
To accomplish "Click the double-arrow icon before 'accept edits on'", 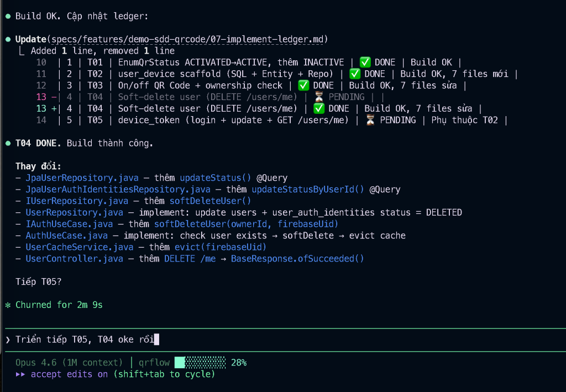I will click(20, 374).
